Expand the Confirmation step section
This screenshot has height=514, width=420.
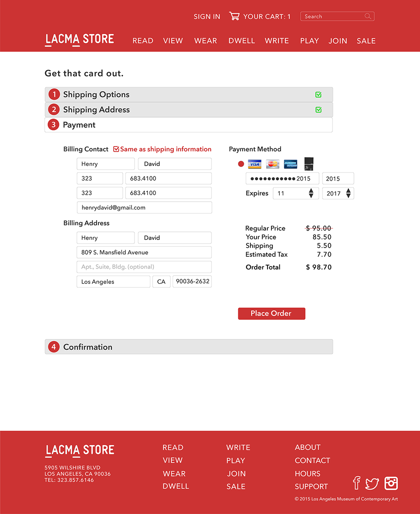(x=188, y=347)
